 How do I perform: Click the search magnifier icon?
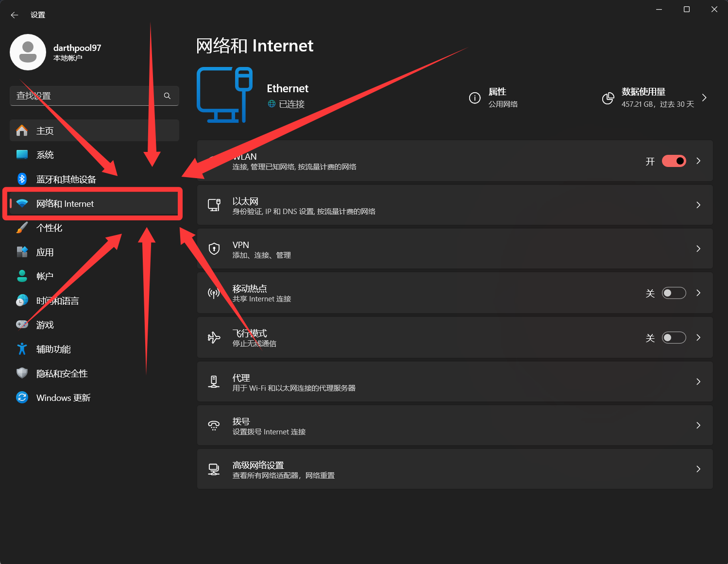pyautogui.click(x=167, y=96)
